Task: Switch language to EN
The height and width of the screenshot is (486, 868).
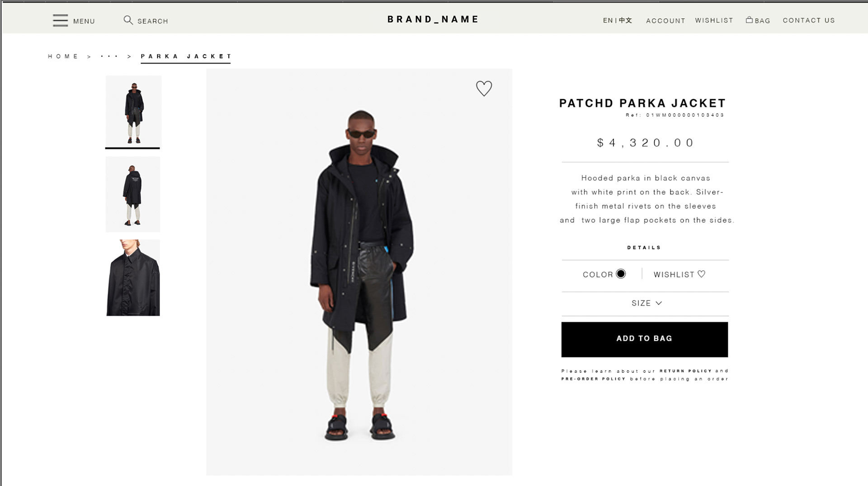Action: click(608, 20)
